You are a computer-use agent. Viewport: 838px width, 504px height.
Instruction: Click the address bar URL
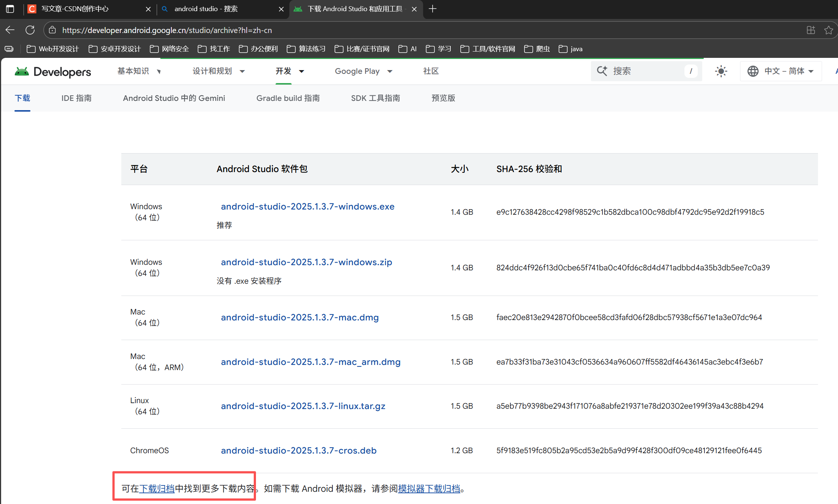tap(167, 30)
